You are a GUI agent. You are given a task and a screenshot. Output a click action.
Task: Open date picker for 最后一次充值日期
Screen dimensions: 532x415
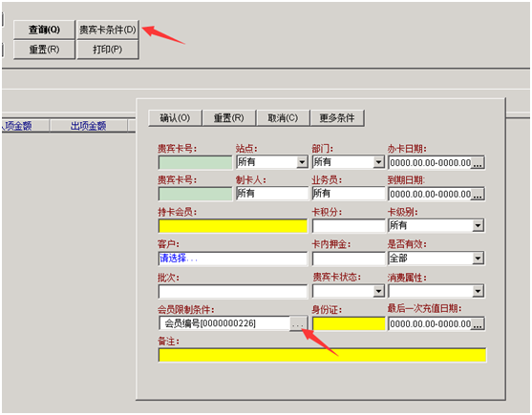[x=478, y=324]
